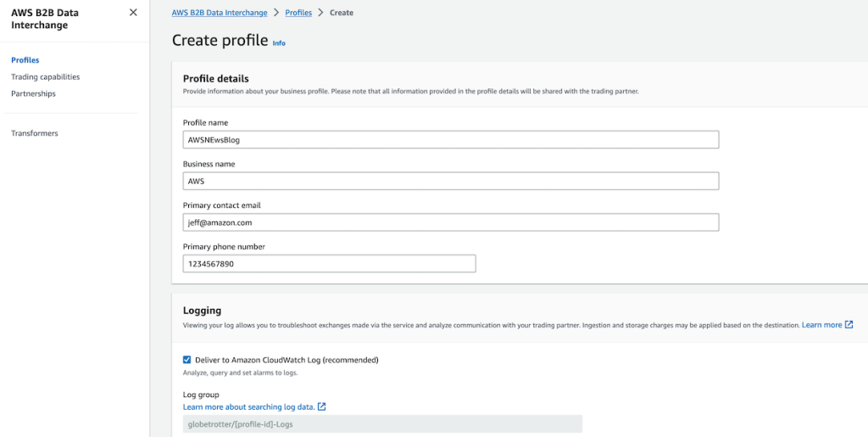The height and width of the screenshot is (437, 868).
Task: Open the Learn more link in Logging
Action: click(x=821, y=325)
